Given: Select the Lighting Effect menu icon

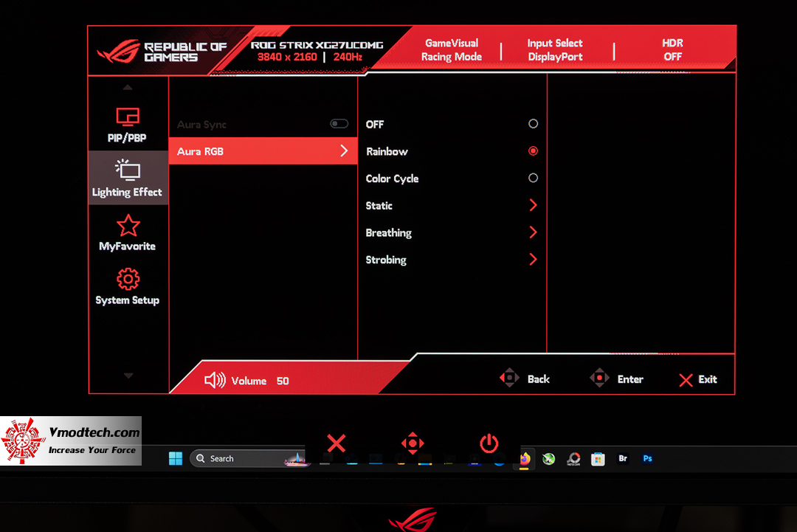Looking at the screenshot, I should (x=128, y=170).
